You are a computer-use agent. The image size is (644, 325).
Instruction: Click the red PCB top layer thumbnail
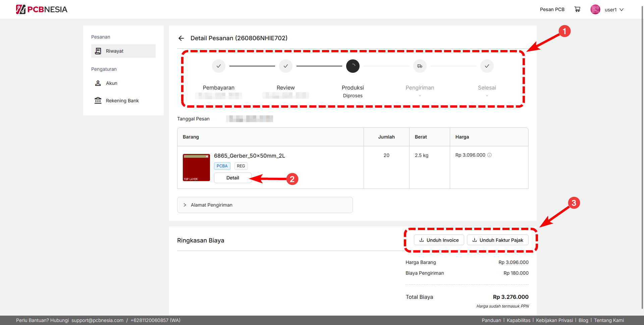click(x=197, y=168)
